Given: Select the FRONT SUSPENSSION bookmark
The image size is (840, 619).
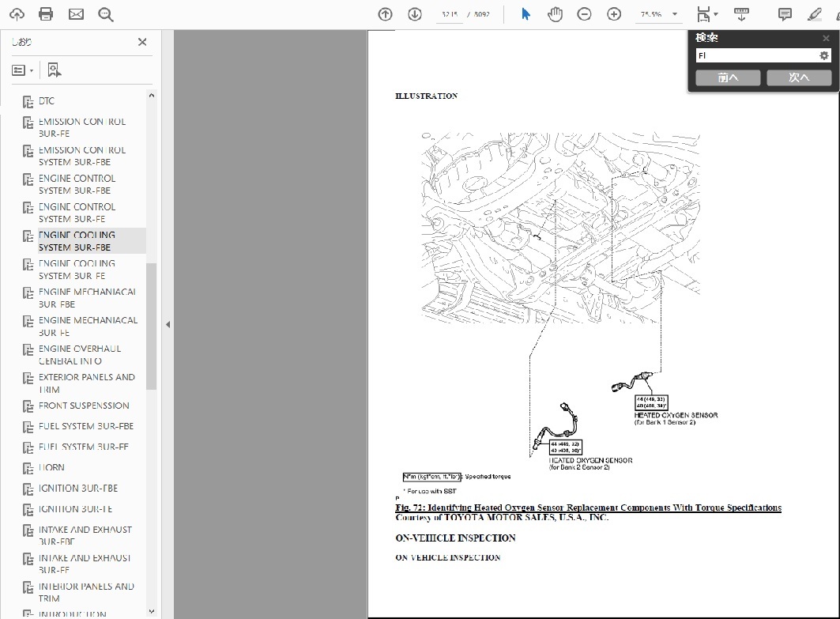Looking at the screenshot, I should pyautogui.click(x=84, y=406).
